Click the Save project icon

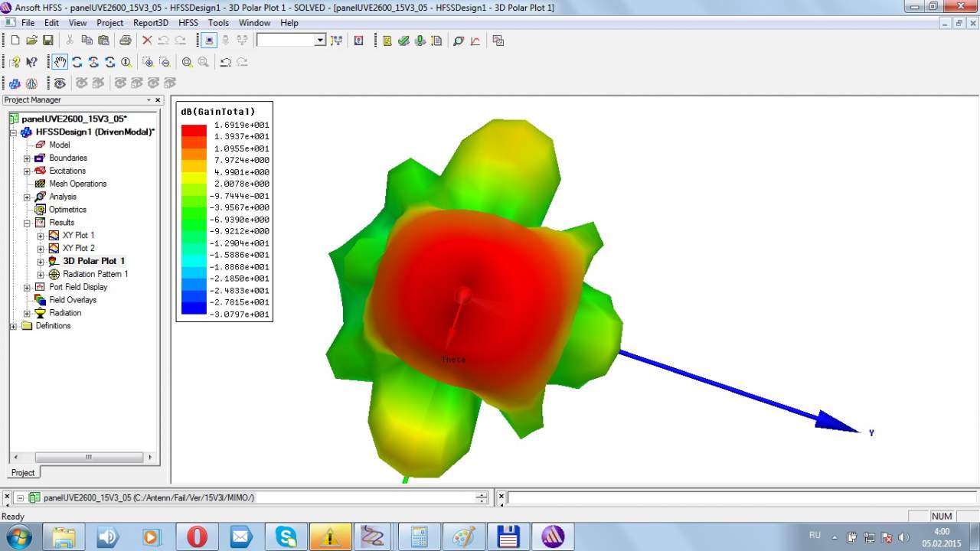(47, 41)
